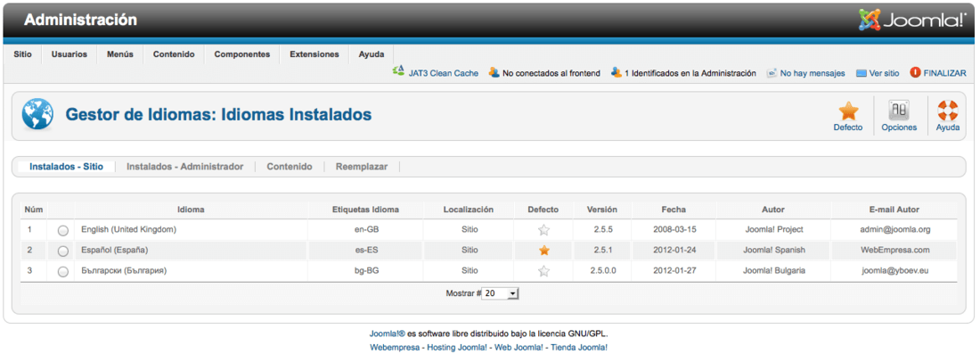Viewport: 980px width, 354px height.
Task: Click the bg-BG language tag cell
Action: 365,271
